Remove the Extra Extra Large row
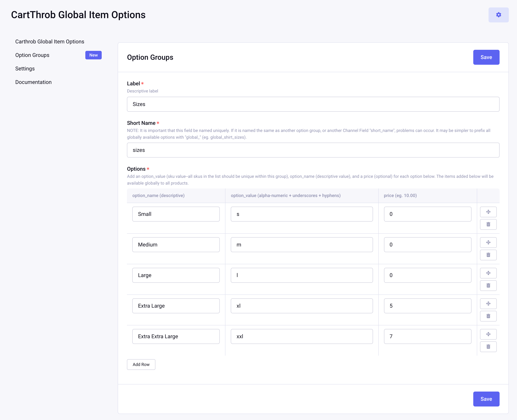517x420 pixels. pos(488,347)
